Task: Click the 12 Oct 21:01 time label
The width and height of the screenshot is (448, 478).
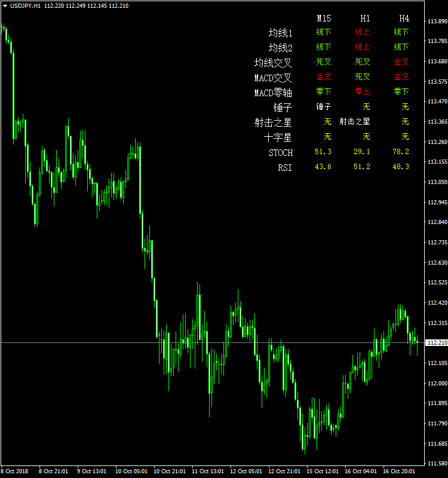Action: click(x=284, y=471)
